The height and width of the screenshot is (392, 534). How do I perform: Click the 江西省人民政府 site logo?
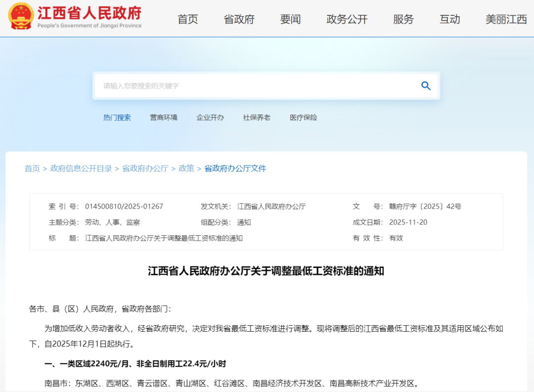(89, 15)
